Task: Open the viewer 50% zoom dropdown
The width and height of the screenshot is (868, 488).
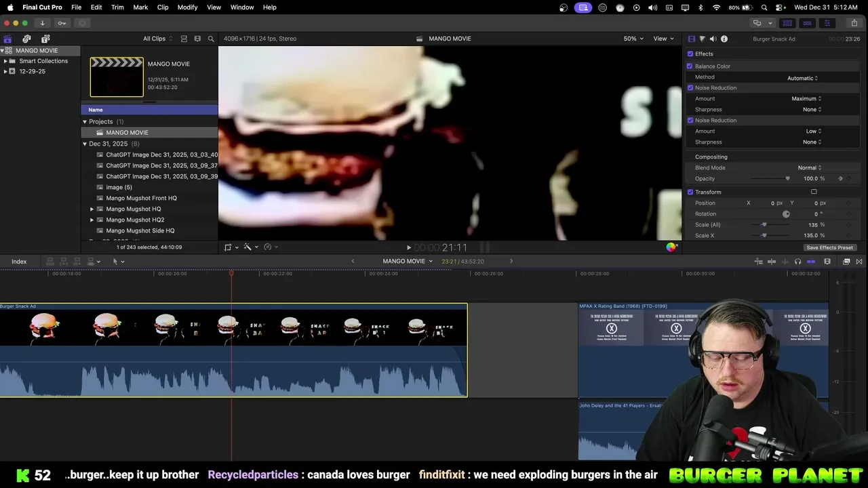Action: click(633, 39)
